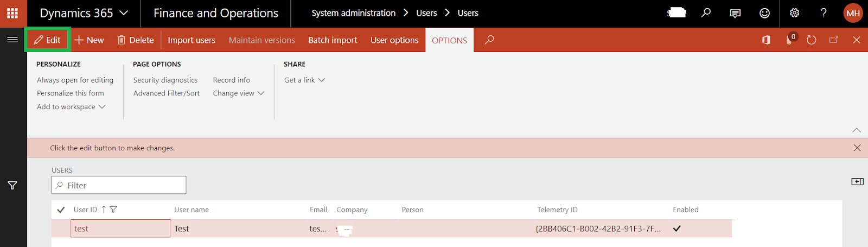The height and width of the screenshot is (247, 868).
Task: Click the Email column header
Action: tap(318, 210)
